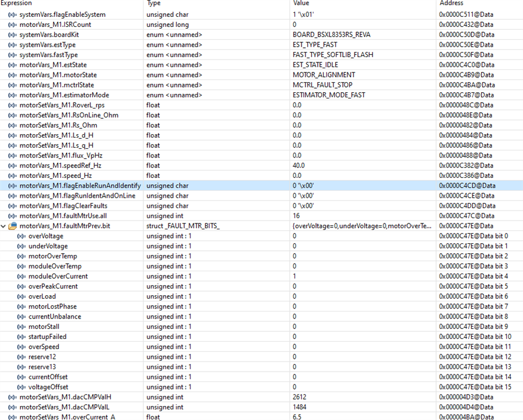Select the systemVars.estType expression
Screen dimensions: 523x420
pyautogui.click(x=47, y=45)
